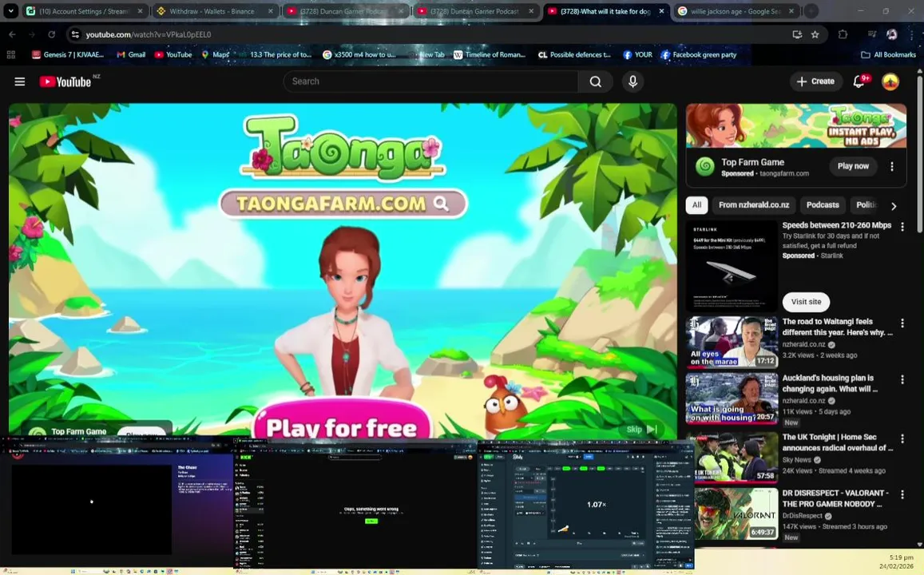Open 13.3 The price of to... bookmark
The width and height of the screenshot is (924, 575).
tap(275, 55)
